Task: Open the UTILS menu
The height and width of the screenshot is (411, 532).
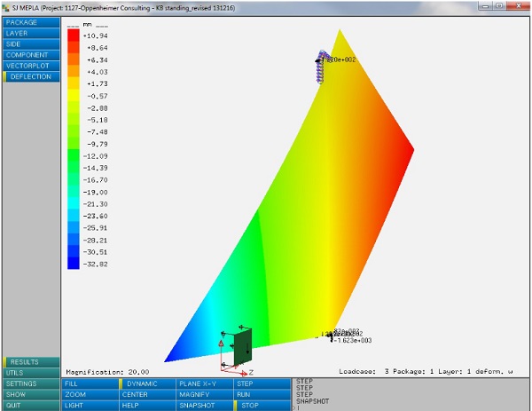Action: [31, 373]
